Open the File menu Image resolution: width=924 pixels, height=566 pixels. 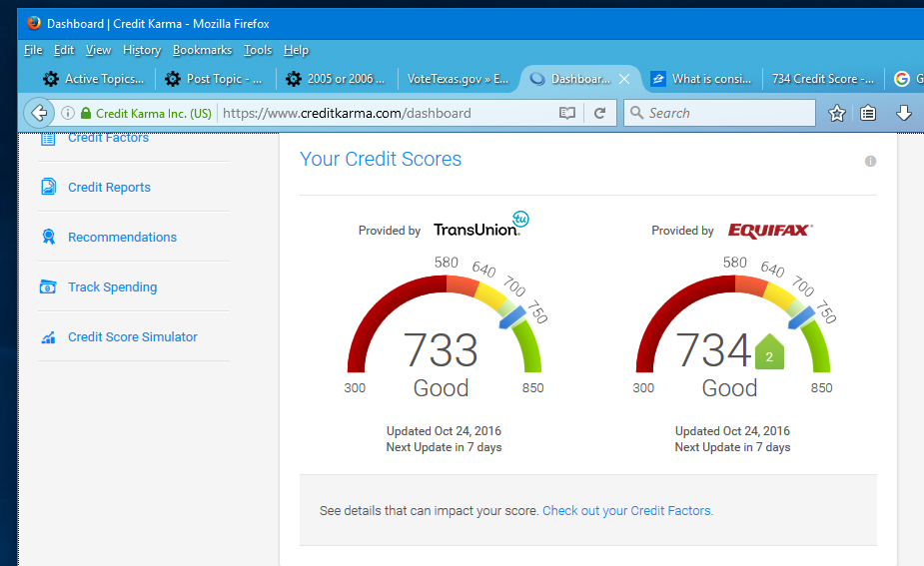pyautogui.click(x=33, y=50)
